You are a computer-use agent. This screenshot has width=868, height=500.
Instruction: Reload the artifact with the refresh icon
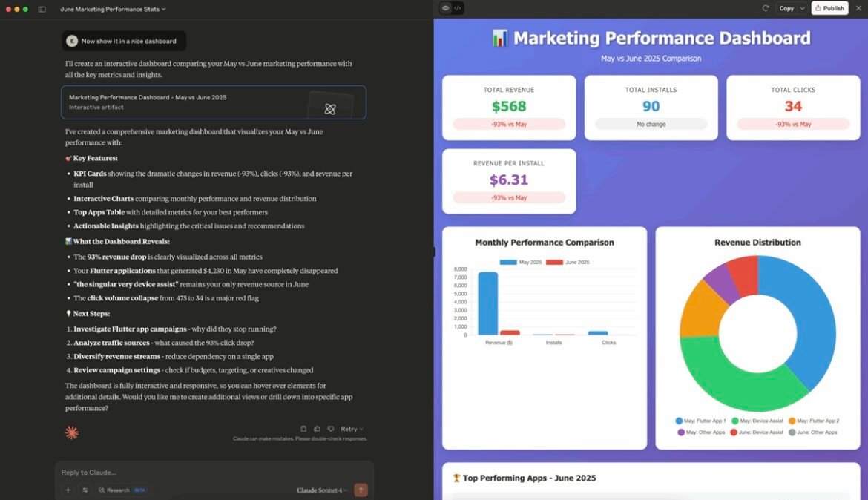pos(765,8)
